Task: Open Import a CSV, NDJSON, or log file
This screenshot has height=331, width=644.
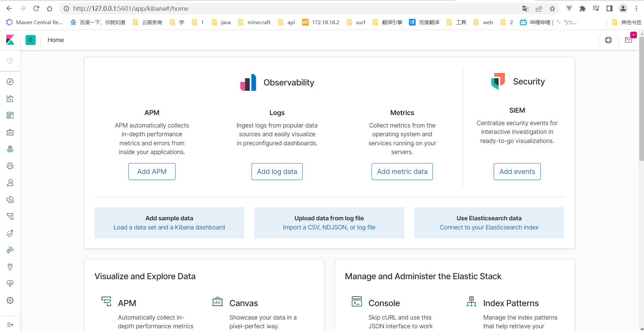Action: [x=329, y=227]
